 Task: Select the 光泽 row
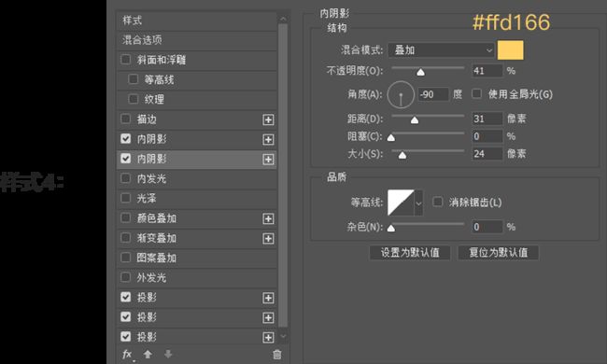pos(197,199)
